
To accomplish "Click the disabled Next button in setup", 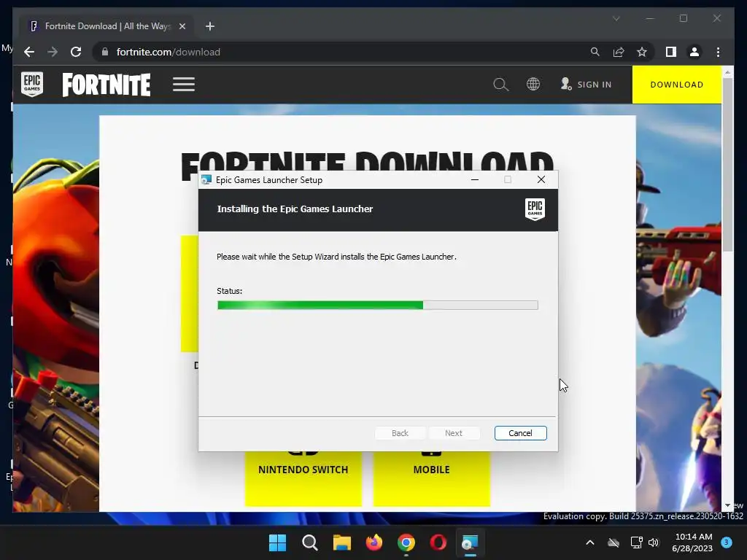I will [x=454, y=433].
